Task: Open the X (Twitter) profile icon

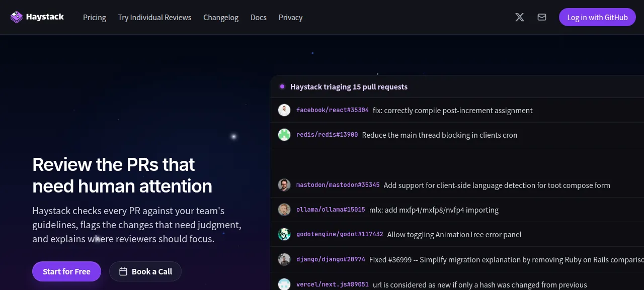Action: point(520,17)
